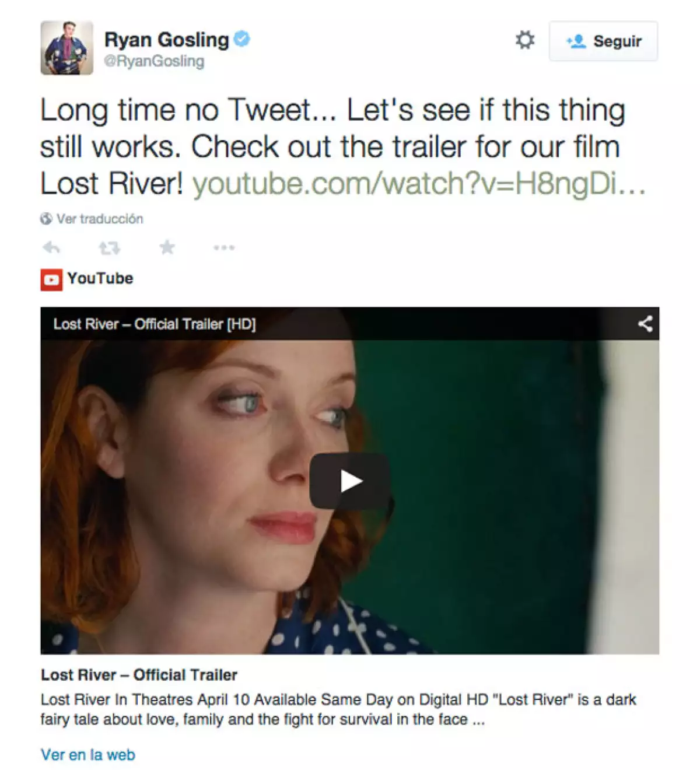Screen dimensions: 700x770
Task: Open the bold Lost River – Official Trailer heading
Action: (x=139, y=675)
